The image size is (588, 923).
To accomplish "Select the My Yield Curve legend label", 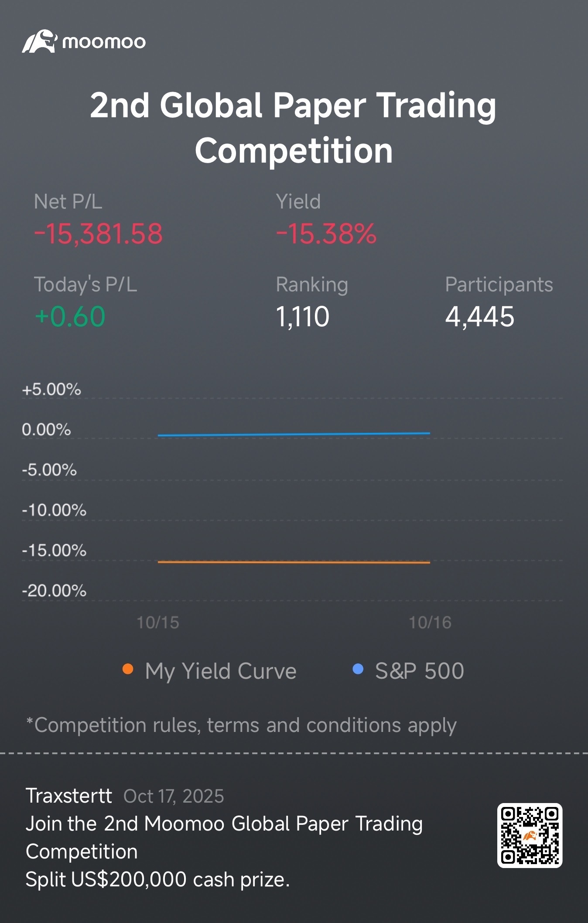I will [221, 671].
